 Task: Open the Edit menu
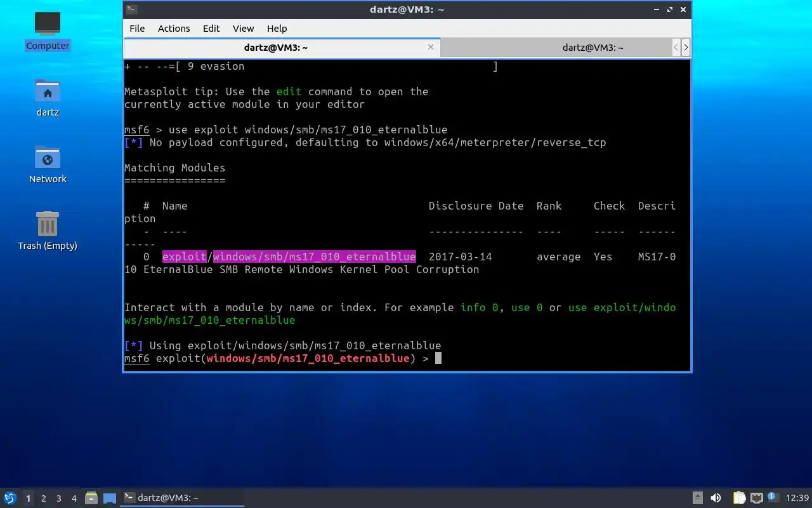click(211, 29)
